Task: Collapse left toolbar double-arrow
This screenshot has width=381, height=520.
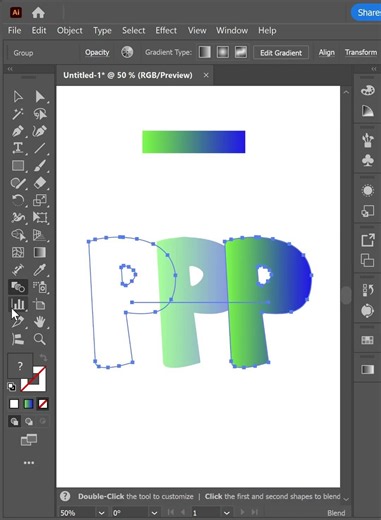Action: pyautogui.click(x=10, y=69)
